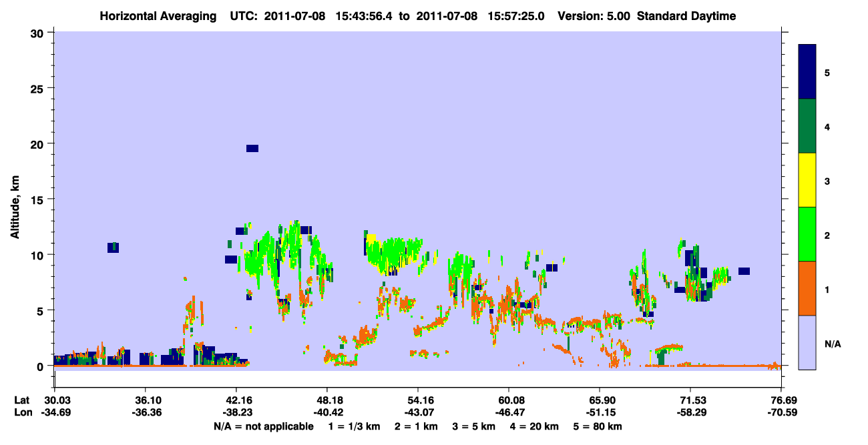
Task: Click the bright green colorbar segment labeled 2
Action: click(807, 234)
